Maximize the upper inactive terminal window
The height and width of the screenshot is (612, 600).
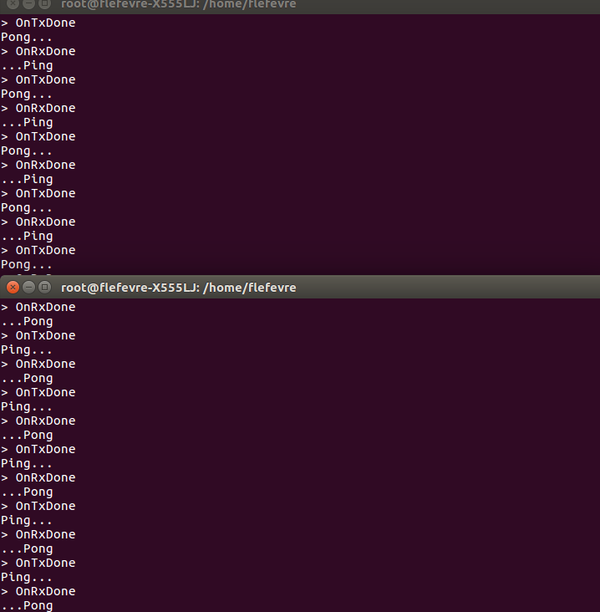tap(45, 5)
